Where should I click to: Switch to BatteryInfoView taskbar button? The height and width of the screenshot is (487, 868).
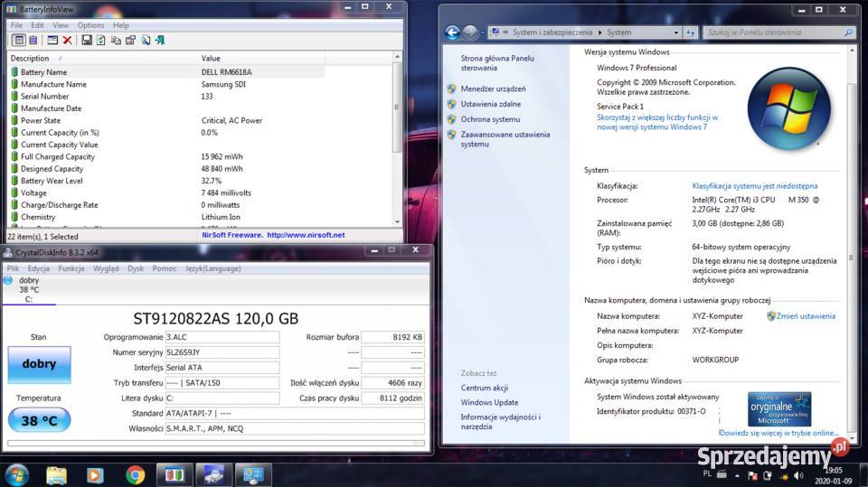tap(175, 475)
